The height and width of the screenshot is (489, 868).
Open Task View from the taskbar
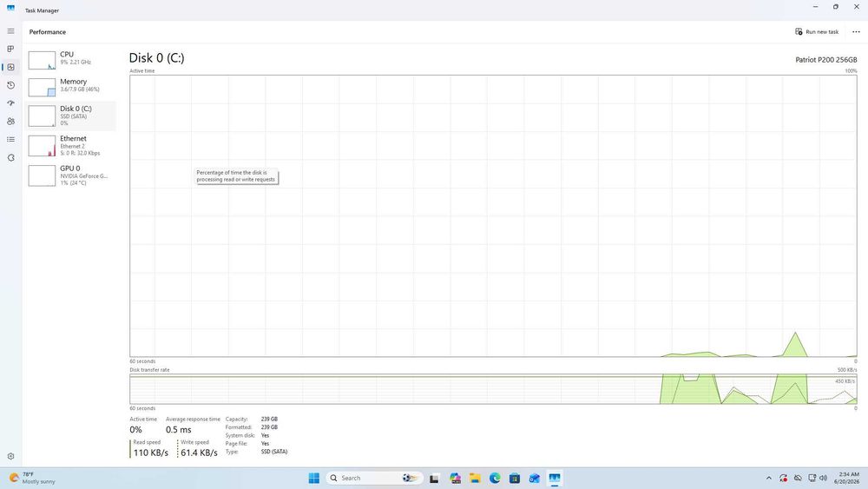point(434,478)
